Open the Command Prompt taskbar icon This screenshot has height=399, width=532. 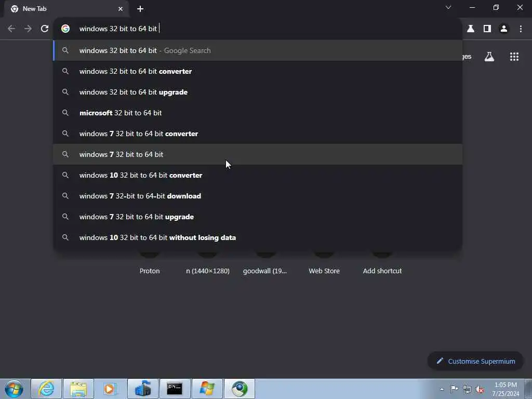click(x=175, y=389)
